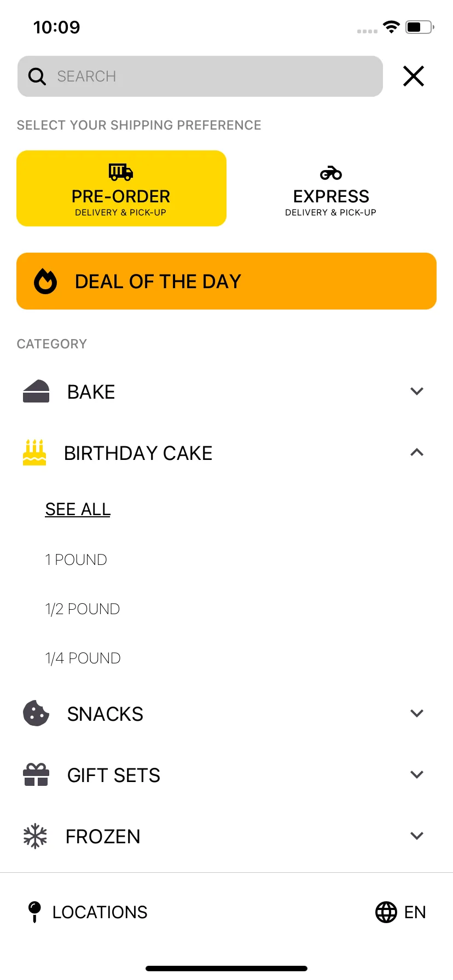This screenshot has width=453, height=980.
Task: Tap the flame icon on Deal of the Day
Action: (45, 281)
